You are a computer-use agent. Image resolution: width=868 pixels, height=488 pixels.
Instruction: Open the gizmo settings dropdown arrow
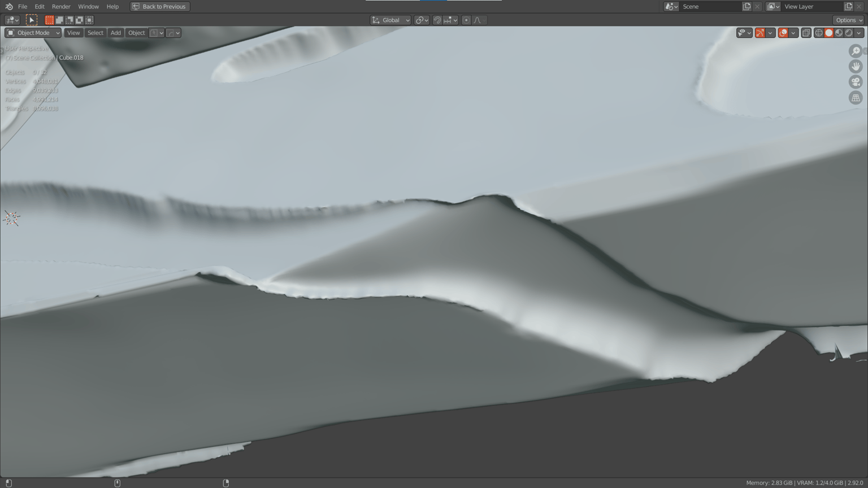point(770,33)
